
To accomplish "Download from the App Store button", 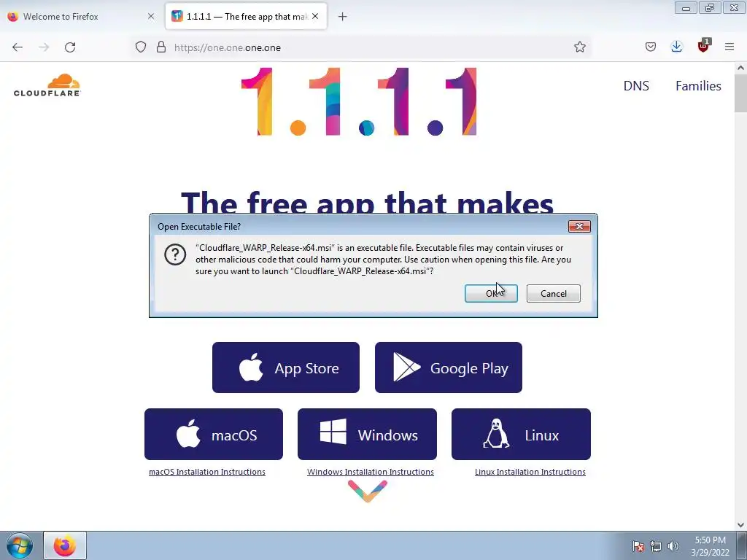I will point(286,367).
